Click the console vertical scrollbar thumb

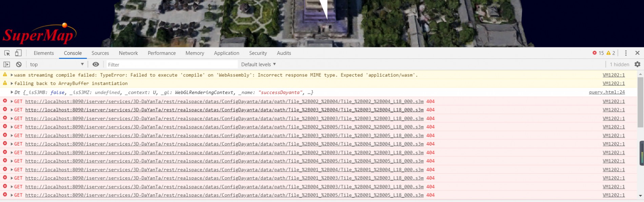tap(640, 102)
